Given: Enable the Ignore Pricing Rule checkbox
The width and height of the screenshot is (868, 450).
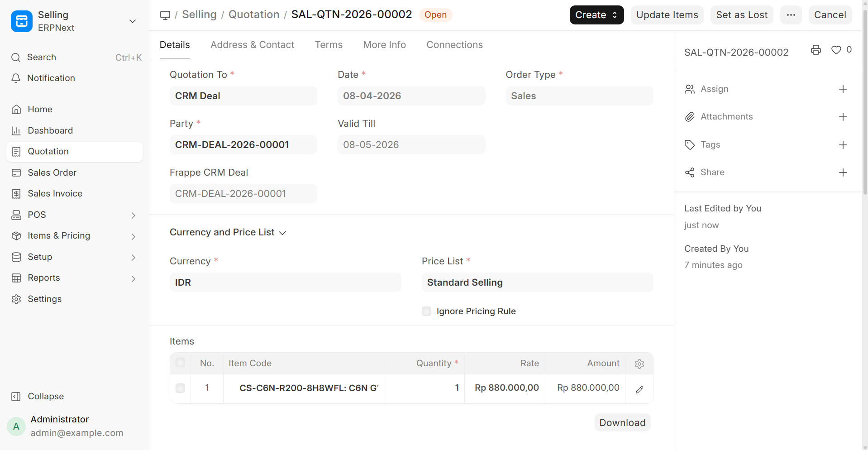Looking at the screenshot, I should pyautogui.click(x=426, y=311).
